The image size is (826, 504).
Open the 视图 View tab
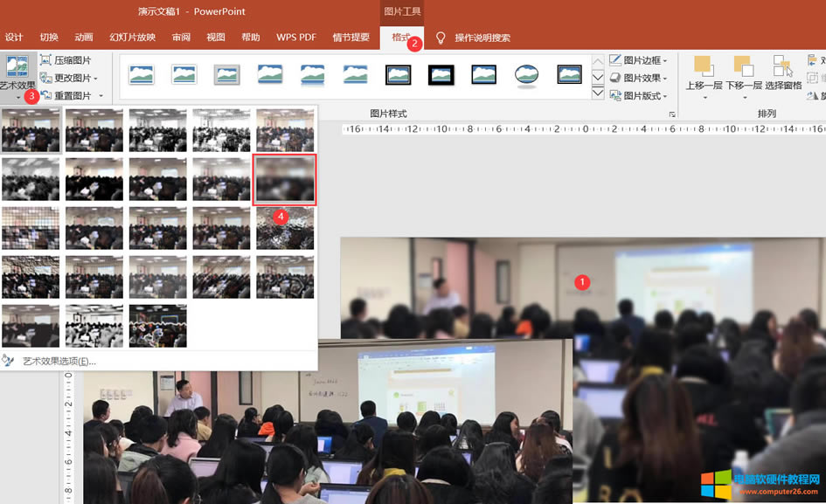[x=215, y=37]
